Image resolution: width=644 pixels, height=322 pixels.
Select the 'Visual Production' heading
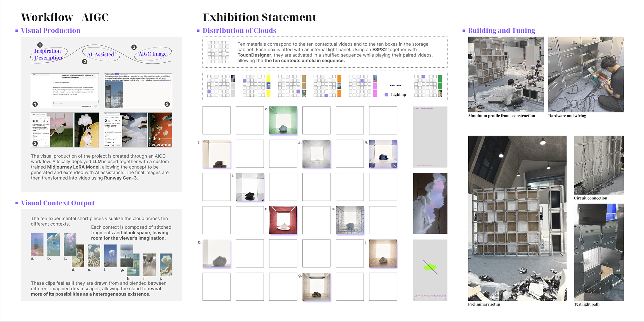(x=50, y=30)
